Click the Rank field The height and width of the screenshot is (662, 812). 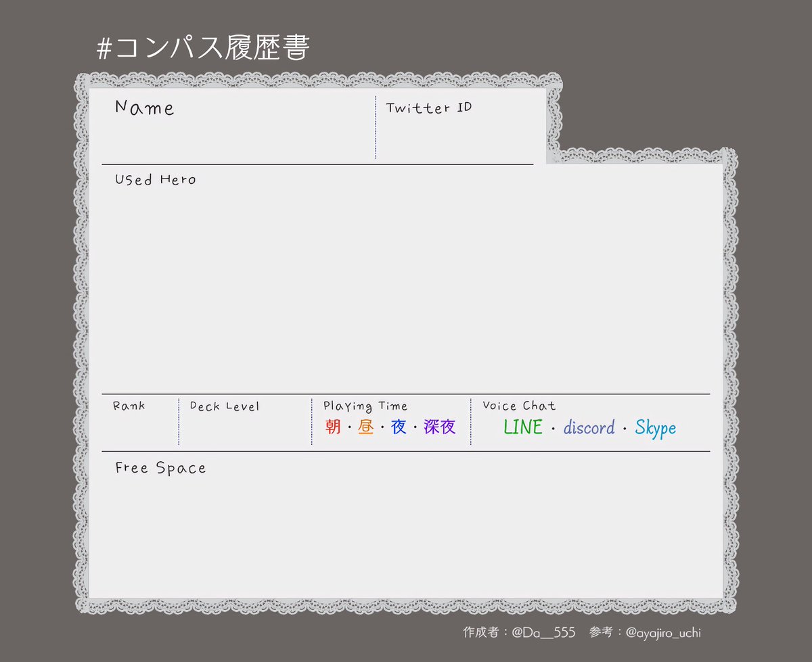click(x=139, y=426)
